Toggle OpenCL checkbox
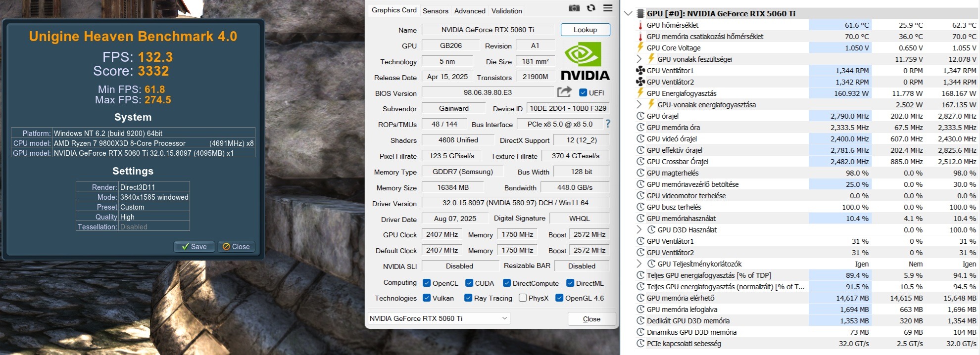Viewport: 980px width, 355px height. pos(427,283)
